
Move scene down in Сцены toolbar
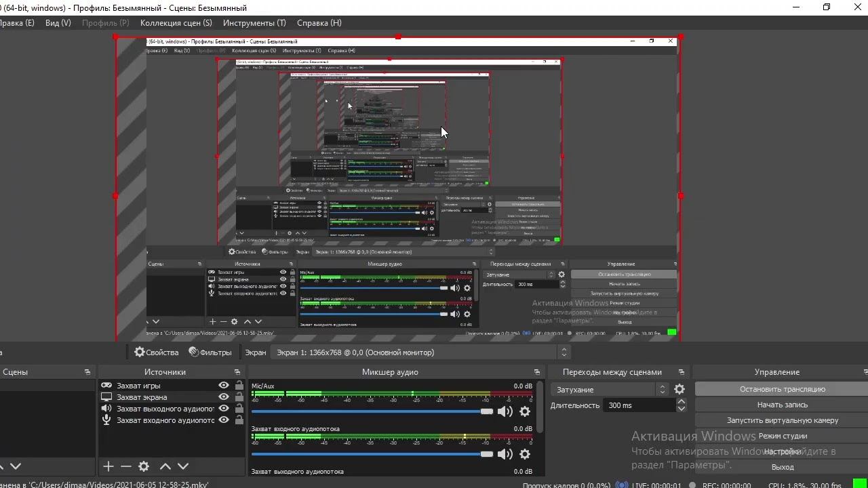(x=16, y=466)
